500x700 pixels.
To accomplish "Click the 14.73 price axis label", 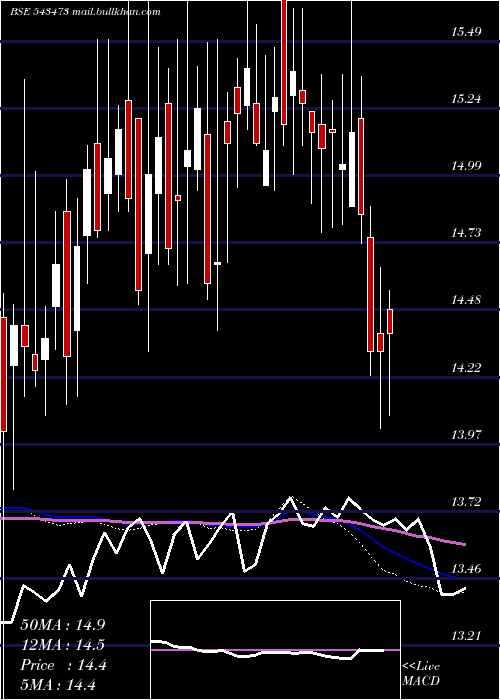I will pyautogui.click(x=466, y=233).
